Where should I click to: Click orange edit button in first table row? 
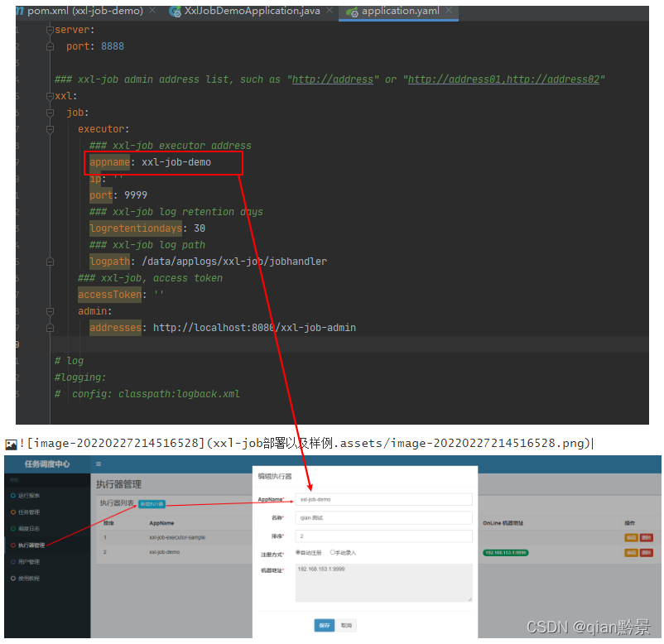pos(631,538)
